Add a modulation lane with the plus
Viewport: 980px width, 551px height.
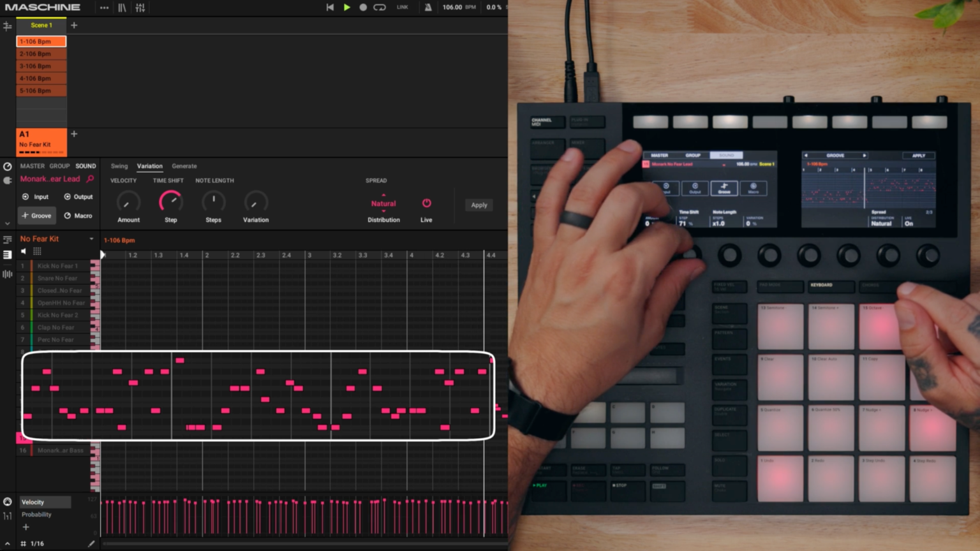point(26,527)
